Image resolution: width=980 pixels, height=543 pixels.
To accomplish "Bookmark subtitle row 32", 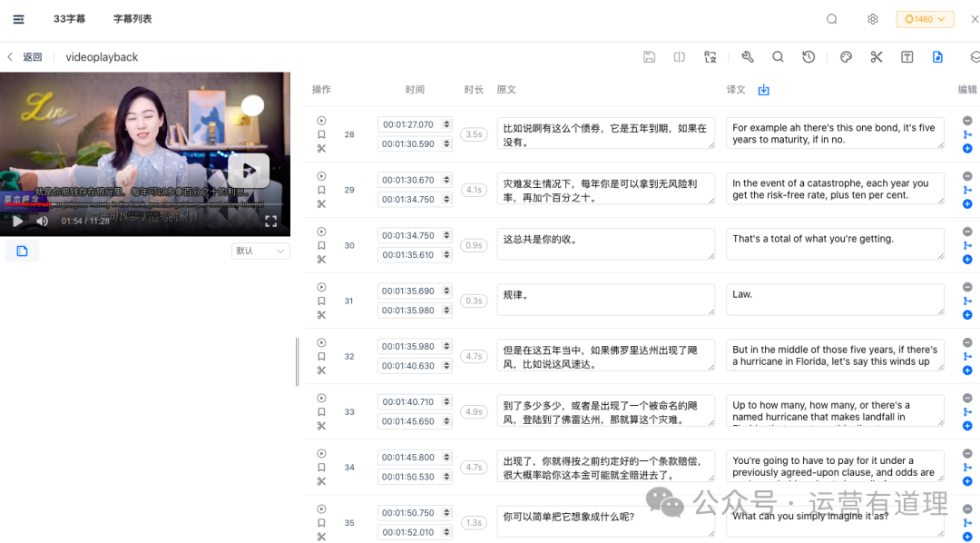I will pos(320,355).
